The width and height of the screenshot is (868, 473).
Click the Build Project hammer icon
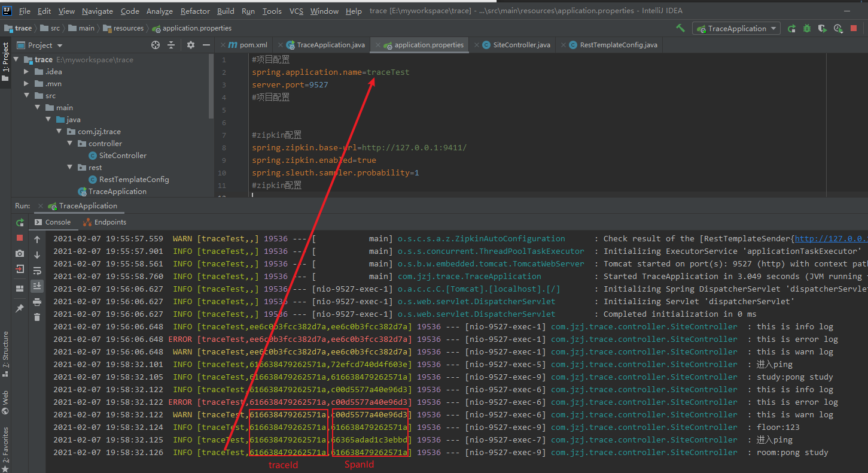coord(680,28)
